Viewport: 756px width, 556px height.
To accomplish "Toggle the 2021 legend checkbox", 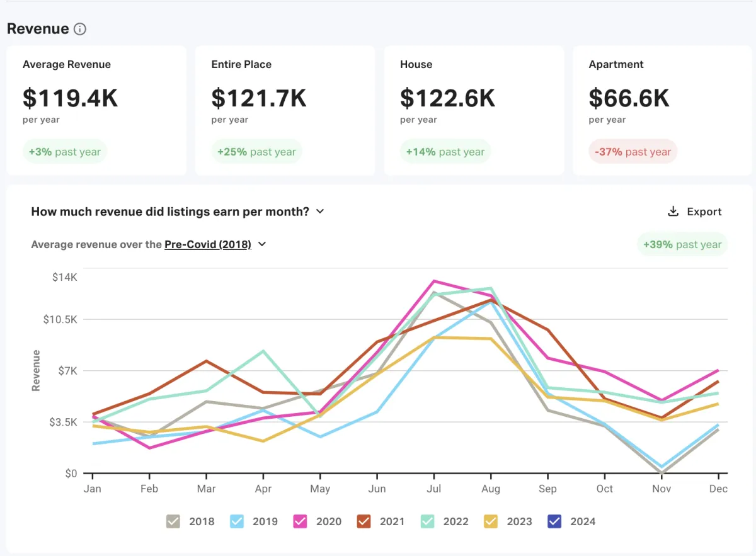I will (x=364, y=521).
